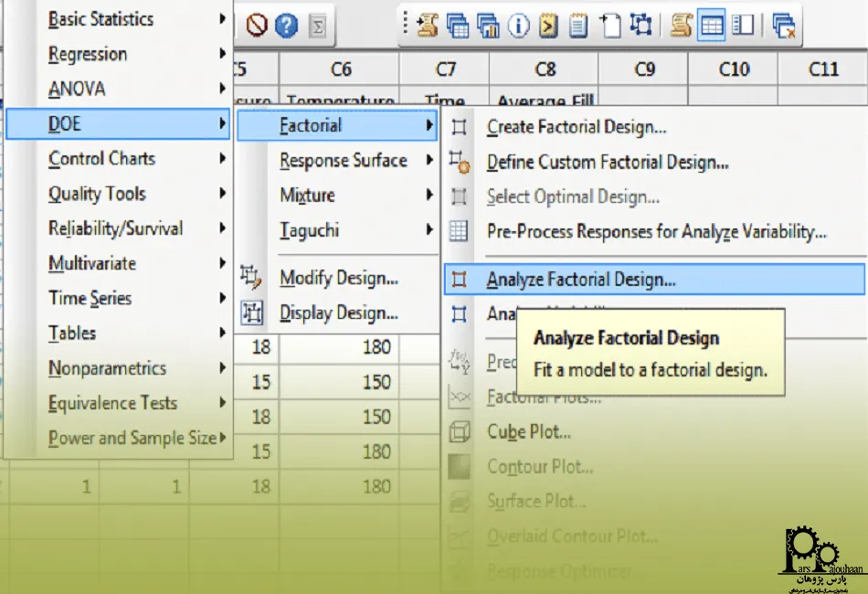Click the Display Design icon
The width and height of the screenshot is (868, 594).
click(252, 313)
